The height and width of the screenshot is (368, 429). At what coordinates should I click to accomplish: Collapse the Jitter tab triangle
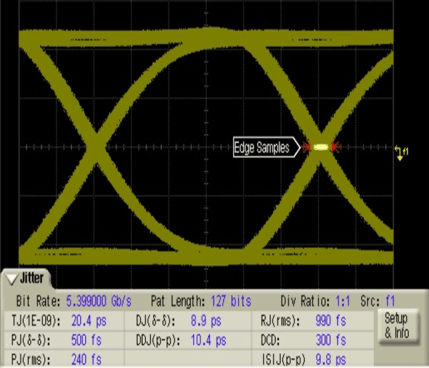tap(12, 279)
